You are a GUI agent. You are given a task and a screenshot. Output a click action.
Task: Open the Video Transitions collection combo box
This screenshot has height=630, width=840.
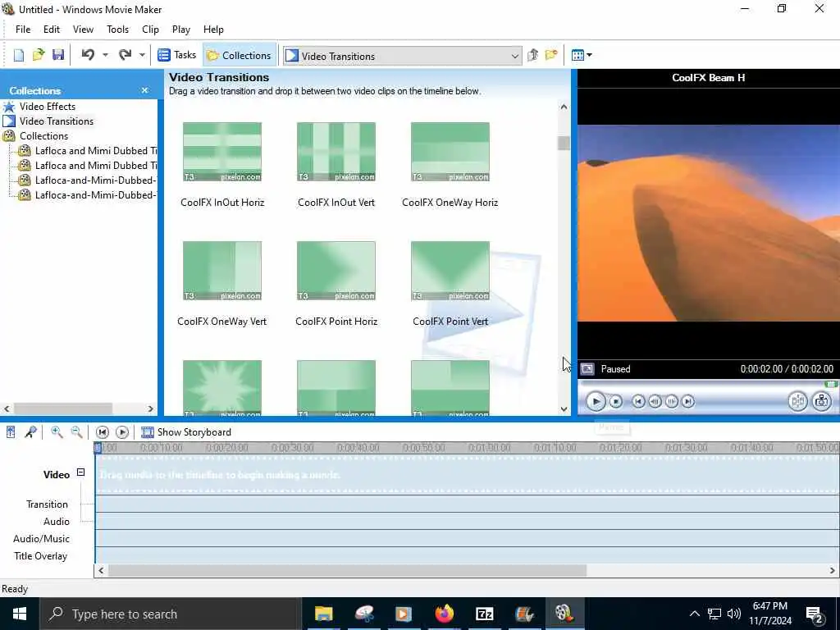402,56
